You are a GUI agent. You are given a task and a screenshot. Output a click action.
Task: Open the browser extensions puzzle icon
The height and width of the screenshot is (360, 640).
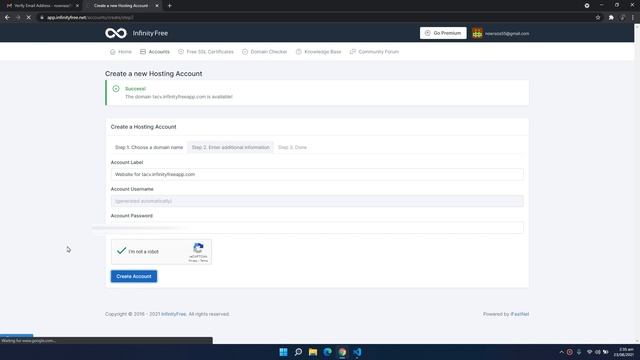pyautogui.click(x=611, y=18)
